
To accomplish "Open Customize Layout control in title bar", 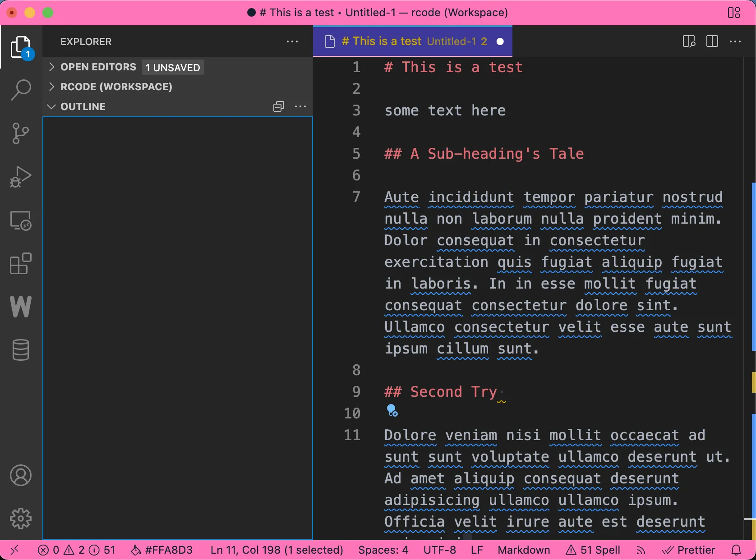I will (734, 12).
